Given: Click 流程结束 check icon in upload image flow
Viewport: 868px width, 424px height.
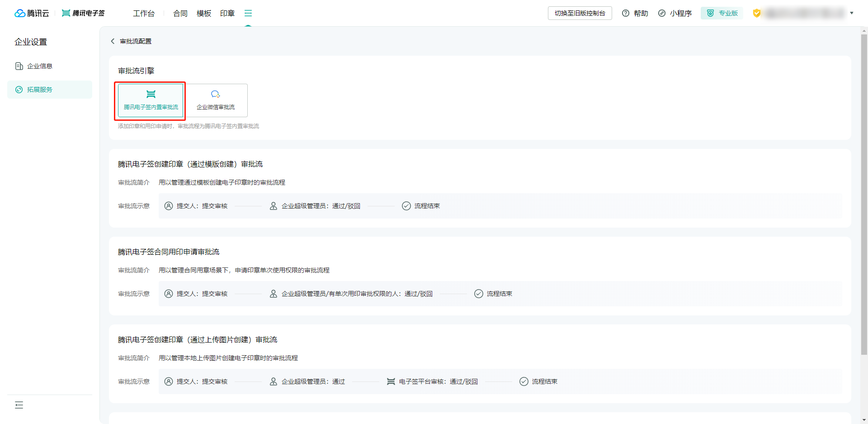Looking at the screenshot, I should point(524,381).
